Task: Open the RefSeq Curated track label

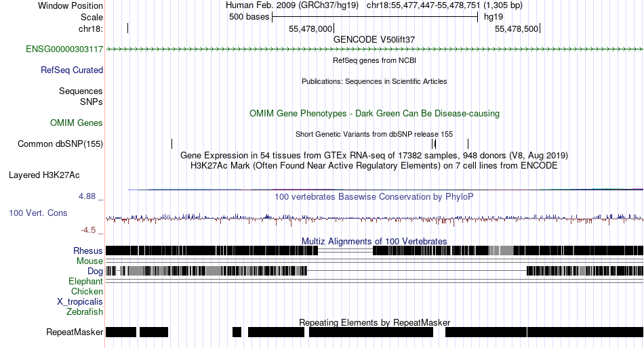Action: coord(72,70)
